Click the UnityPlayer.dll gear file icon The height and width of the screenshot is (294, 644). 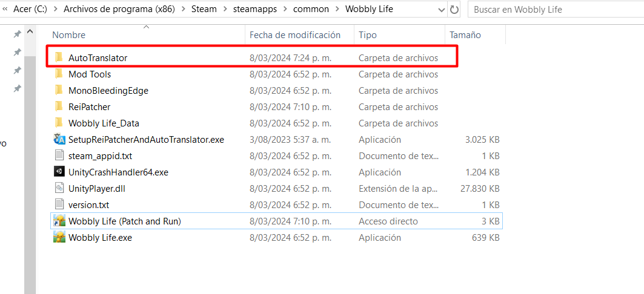(59, 189)
